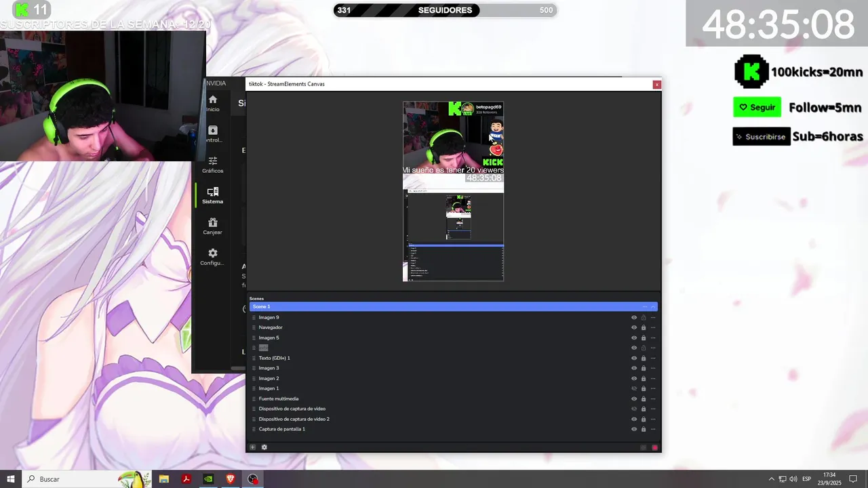Select the Imagen 3 source name
The height and width of the screenshot is (488, 868).
click(269, 368)
